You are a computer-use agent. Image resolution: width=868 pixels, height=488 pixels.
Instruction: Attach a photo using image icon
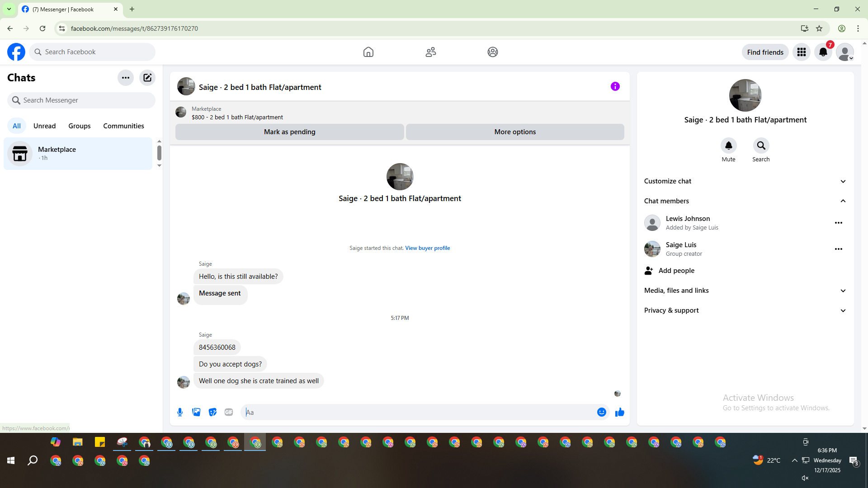pos(196,412)
